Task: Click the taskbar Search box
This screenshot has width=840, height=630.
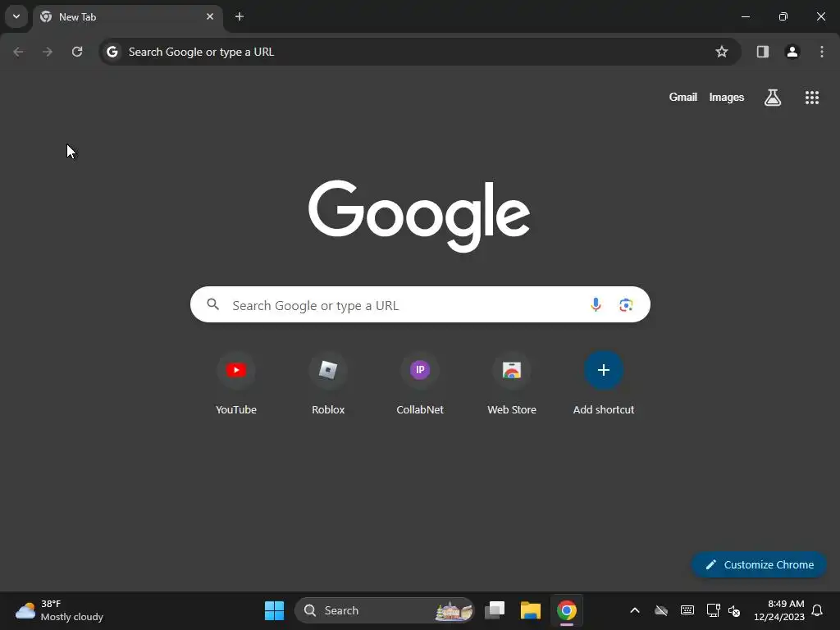Action: coord(384,610)
